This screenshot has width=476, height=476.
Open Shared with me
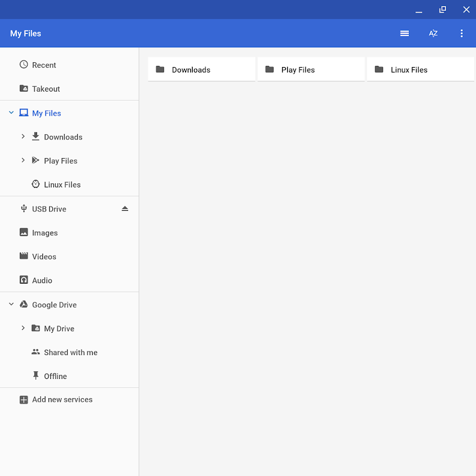click(70, 353)
